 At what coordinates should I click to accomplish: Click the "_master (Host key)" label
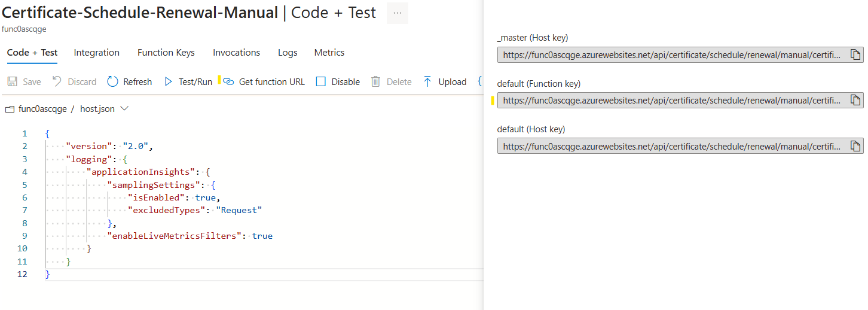pyautogui.click(x=533, y=38)
